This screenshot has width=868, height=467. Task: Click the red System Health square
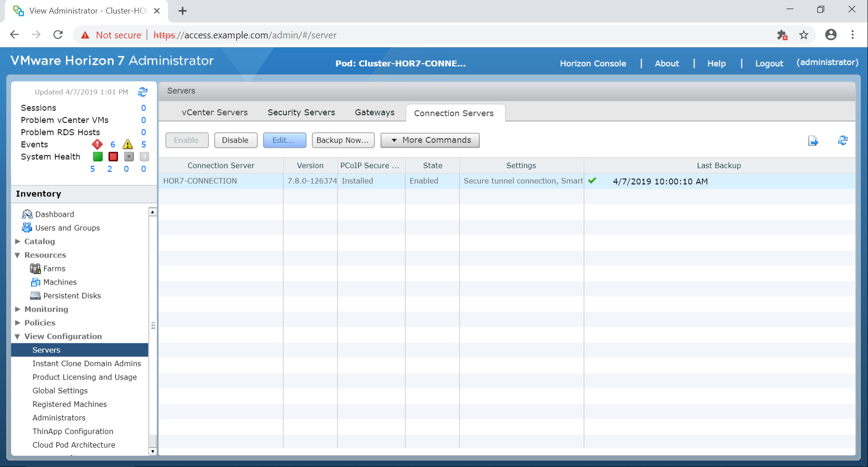113,157
